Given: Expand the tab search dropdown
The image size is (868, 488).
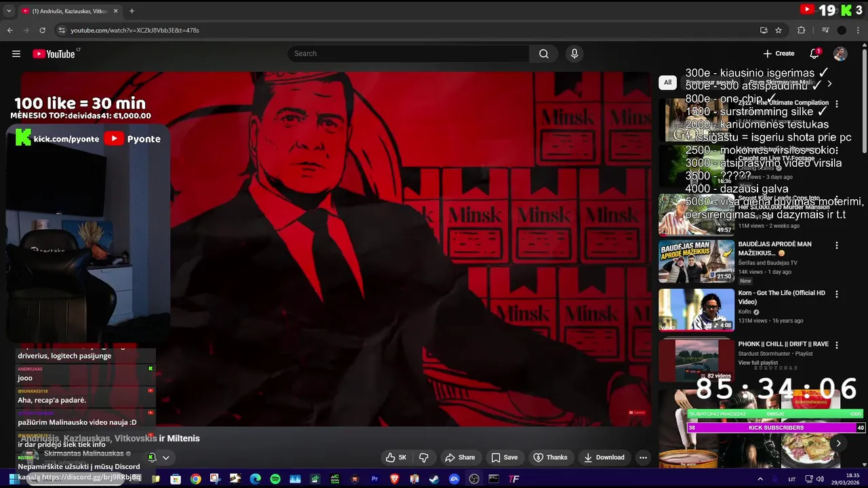Looking at the screenshot, I should (x=9, y=11).
